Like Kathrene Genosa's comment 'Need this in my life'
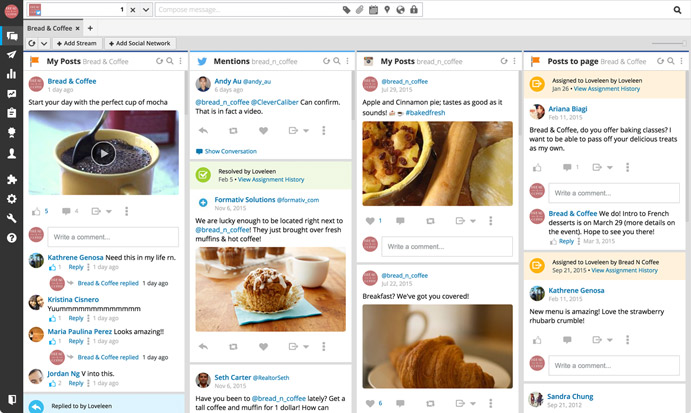Image resolution: width=691 pixels, height=413 pixels. tap(53, 268)
